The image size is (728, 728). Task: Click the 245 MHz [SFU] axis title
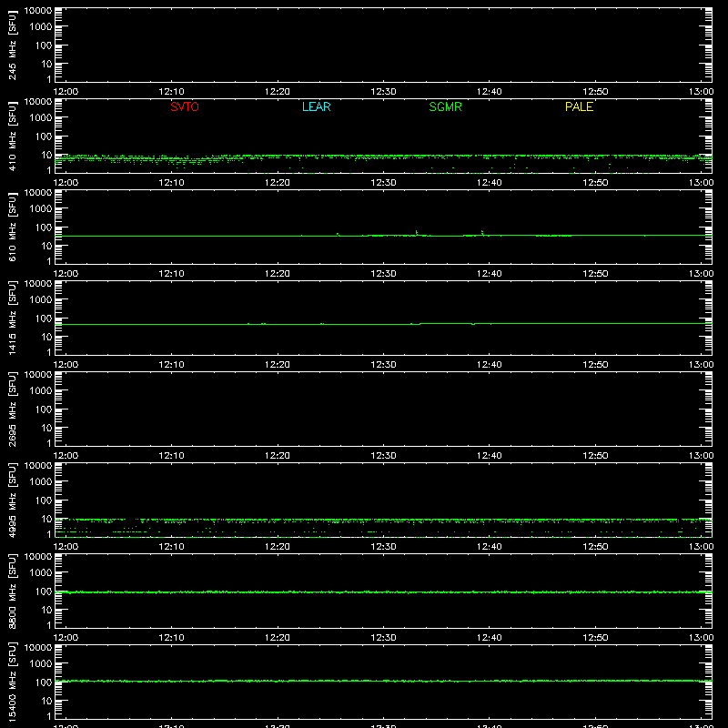[13, 45]
